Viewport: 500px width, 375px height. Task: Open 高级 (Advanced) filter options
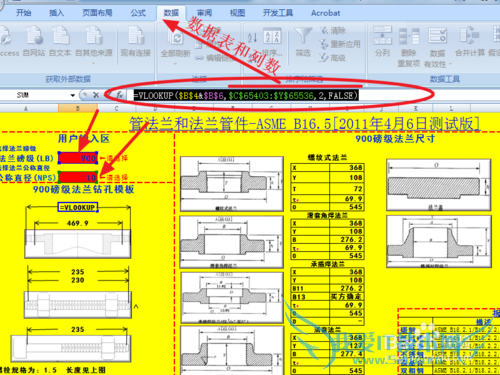[332, 58]
